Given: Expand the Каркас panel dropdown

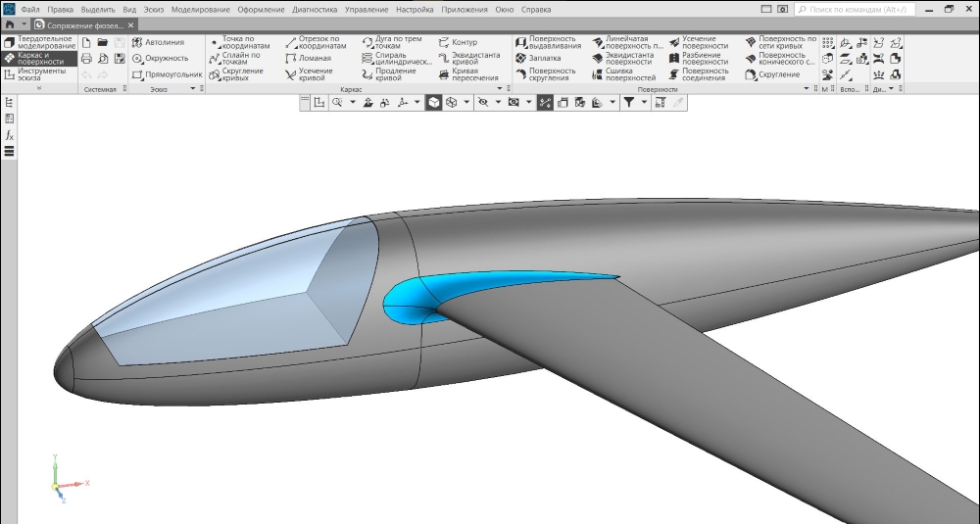Looking at the screenshot, I should [500, 89].
